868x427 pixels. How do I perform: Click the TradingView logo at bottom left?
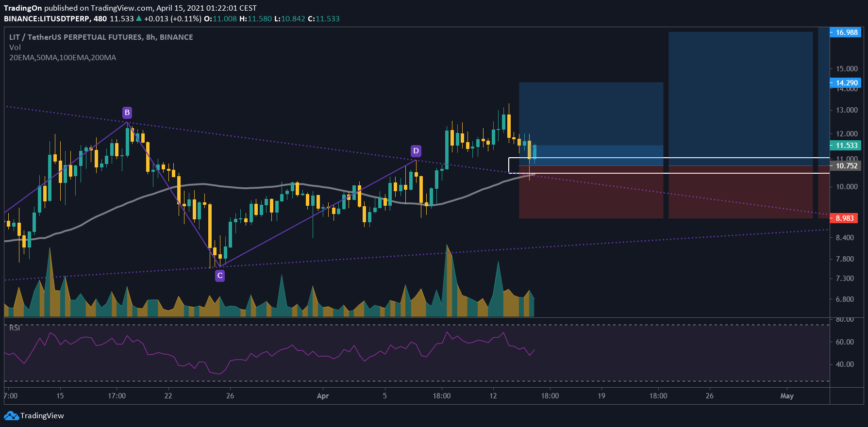pos(34,416)
